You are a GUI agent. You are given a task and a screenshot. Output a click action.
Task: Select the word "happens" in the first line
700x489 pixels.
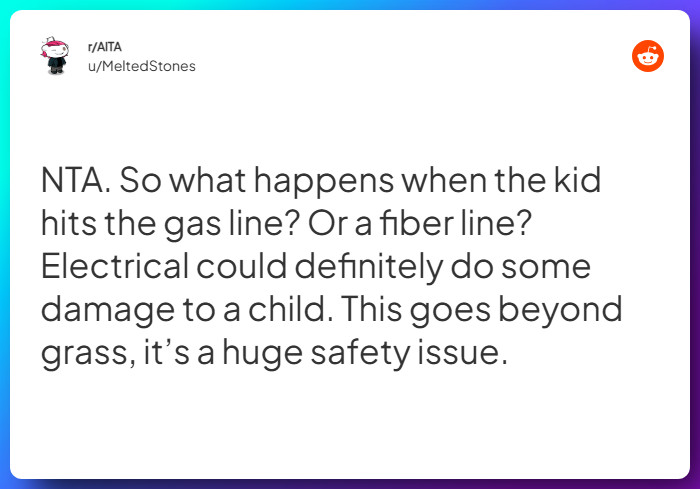click(x=325, y=182)
